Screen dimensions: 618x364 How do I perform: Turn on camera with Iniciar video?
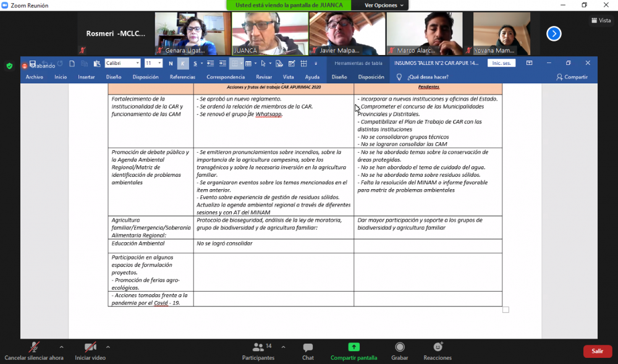[90, 347]
